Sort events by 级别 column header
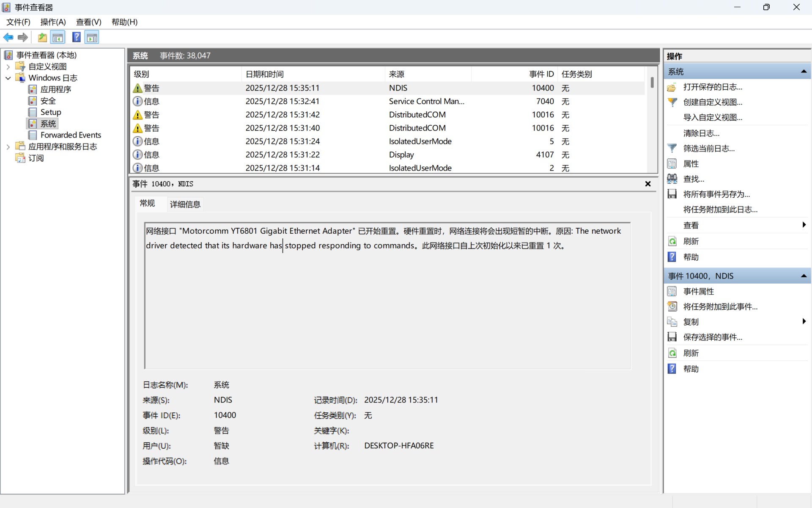The height and width of the screenshot is (508, 812). pyautogui.click(x=185, y=74)
